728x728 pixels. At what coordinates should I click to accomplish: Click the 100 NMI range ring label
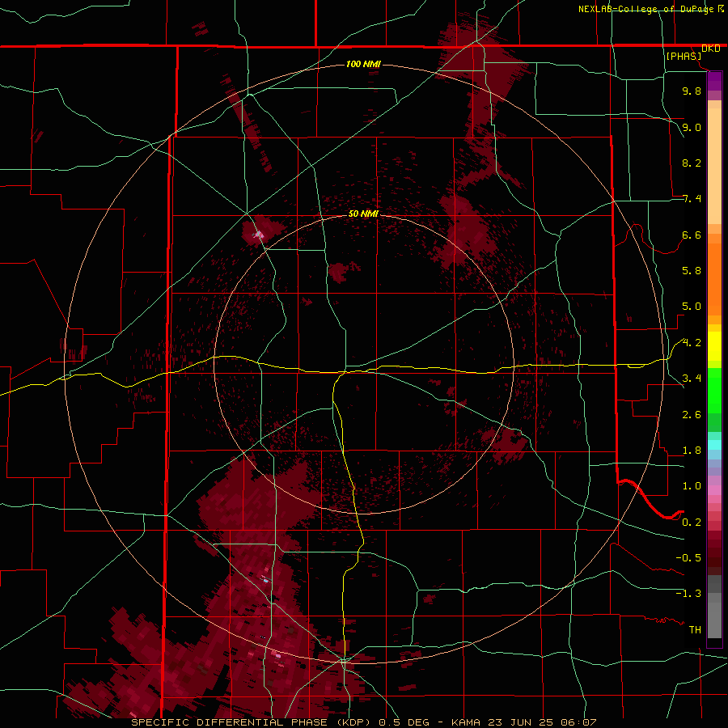point(363,64)
